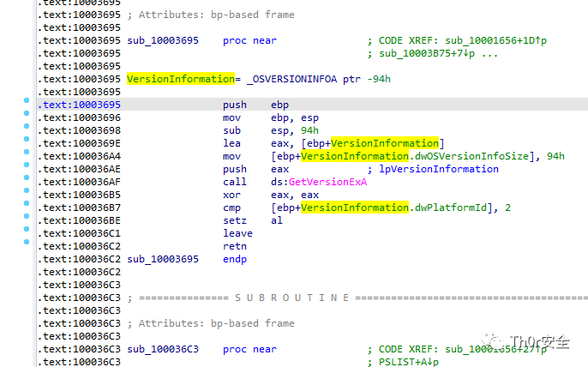This screenshot has height=367, width=588.
Task: Select dwPlatformId field operand
Action: click(x=450, y=208)
